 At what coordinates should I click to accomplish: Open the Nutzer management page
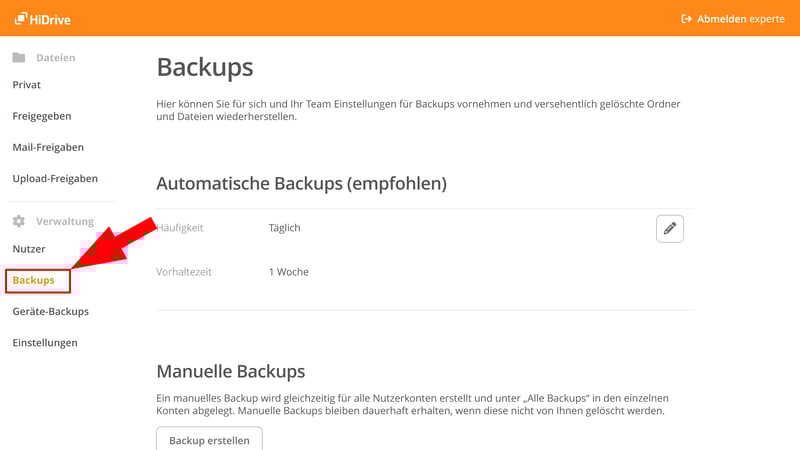29,249
